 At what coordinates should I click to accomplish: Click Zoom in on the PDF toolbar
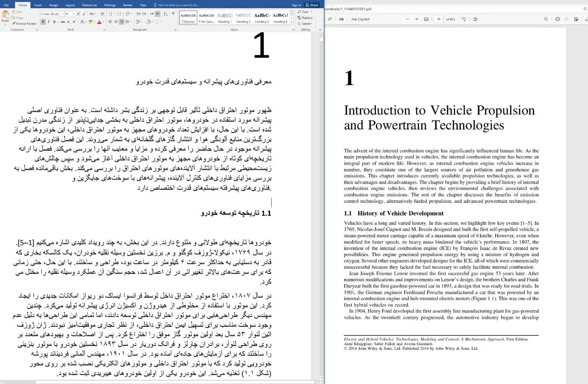pos(417,19)
